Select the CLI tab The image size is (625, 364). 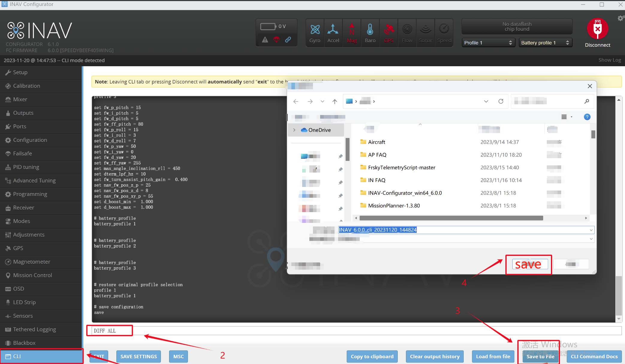tap(41, 356)
